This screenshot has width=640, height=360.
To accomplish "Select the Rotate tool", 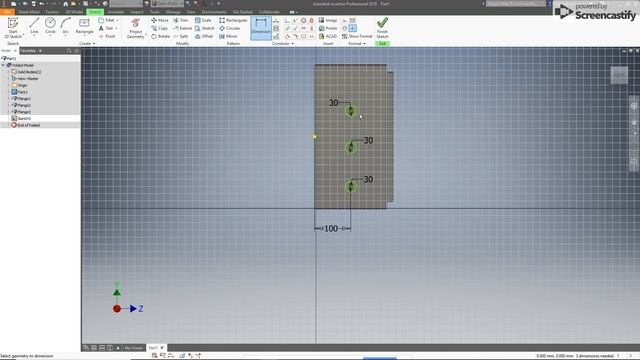I will pyautogui.click(x=160, y=36).
